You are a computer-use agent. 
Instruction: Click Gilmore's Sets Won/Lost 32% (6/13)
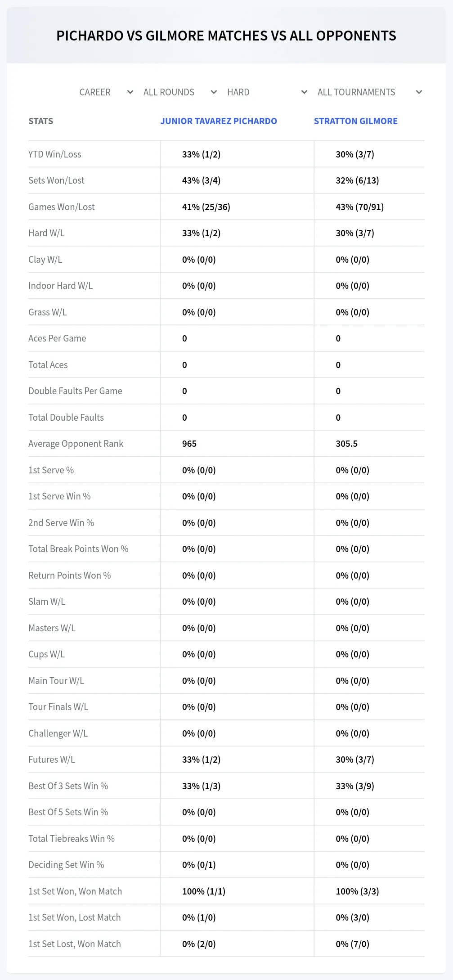358,180
